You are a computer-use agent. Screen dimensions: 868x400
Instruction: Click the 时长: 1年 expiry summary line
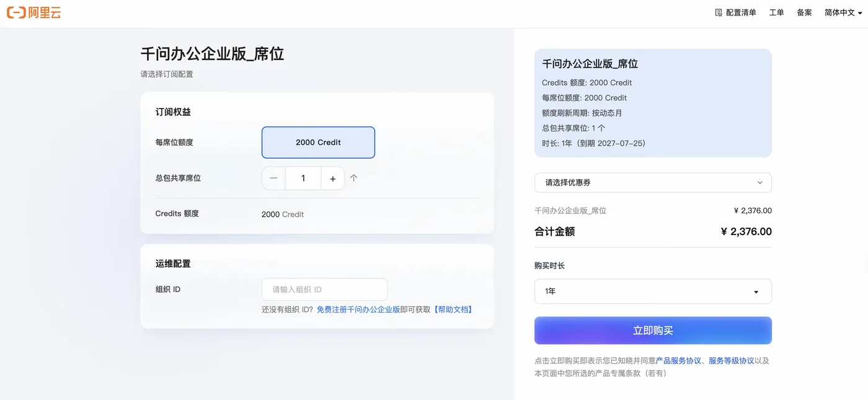point(594,143)
